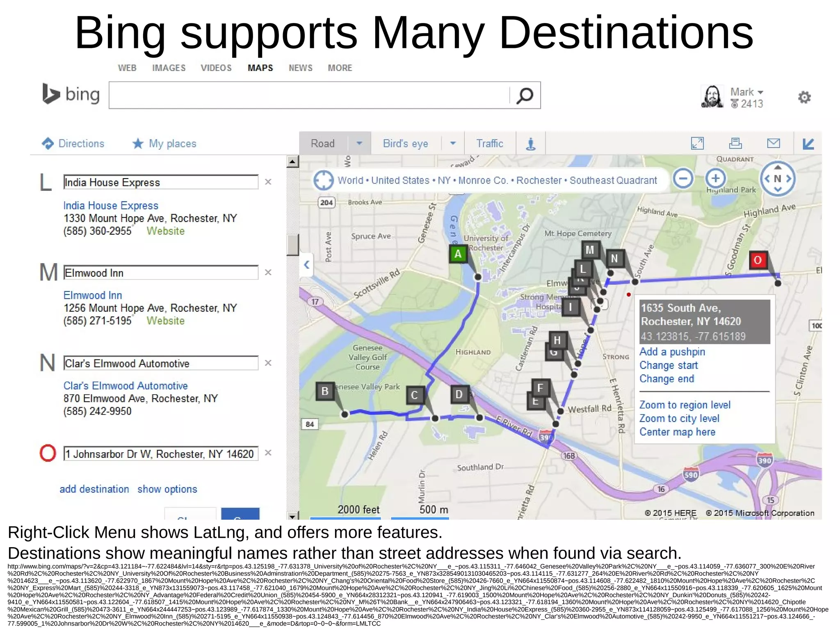Select Change end in context menu
Screen dimensions: 840x630
click(x=667, y=379)
